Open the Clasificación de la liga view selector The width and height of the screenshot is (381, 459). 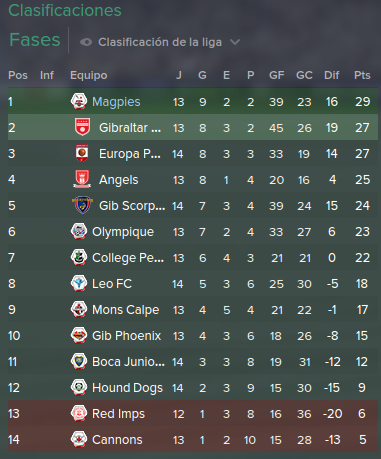[160, 42]
